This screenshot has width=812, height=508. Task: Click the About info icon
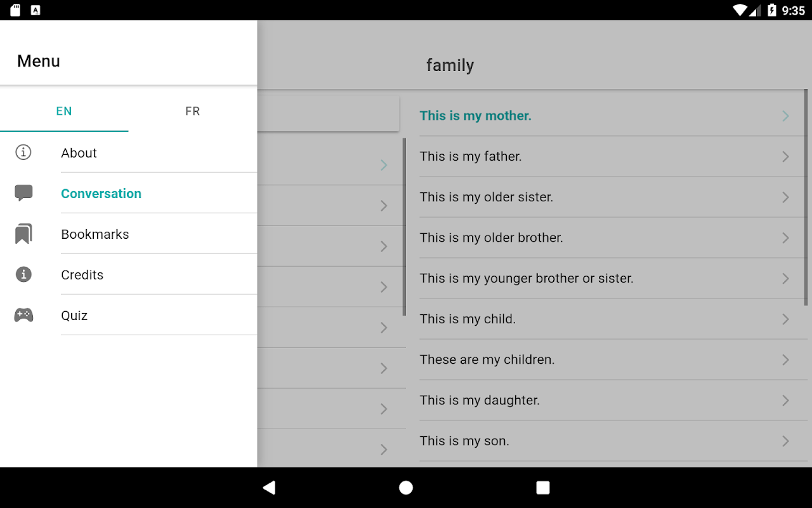point(23,152)
